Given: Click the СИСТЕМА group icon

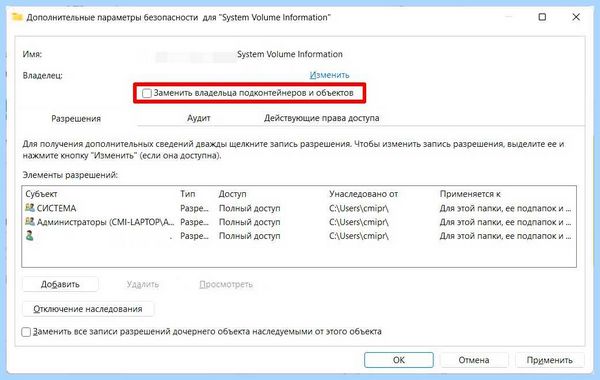Looking at the screenshot, I should tap(29, 208).
